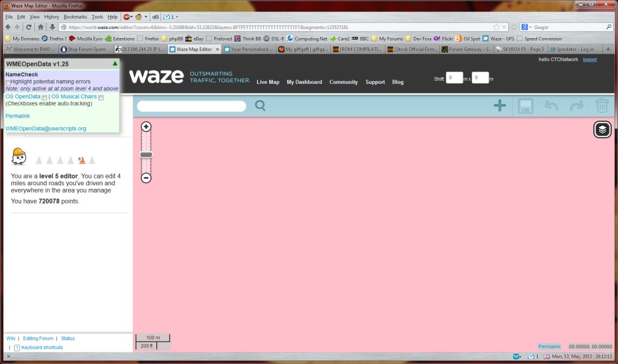Open the Permalink in the WMEOpenData panel
The height and width of the screenshot is (364, 618).
coord(17,116)
